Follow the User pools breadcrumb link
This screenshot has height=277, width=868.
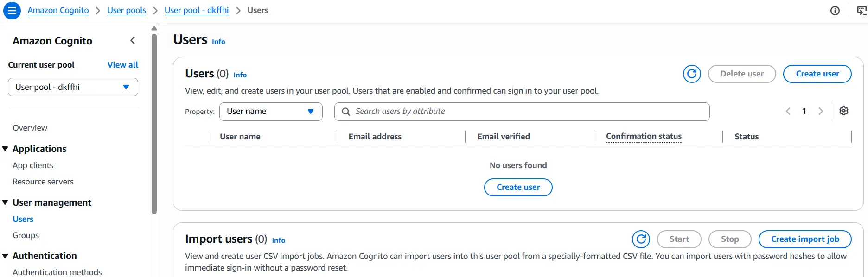[127, 10]
